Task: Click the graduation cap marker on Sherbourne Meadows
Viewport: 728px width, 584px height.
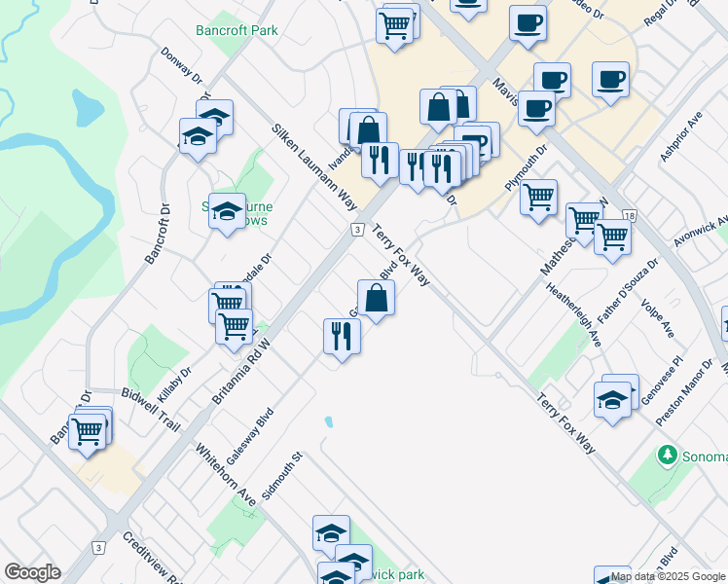Action: 227,212
